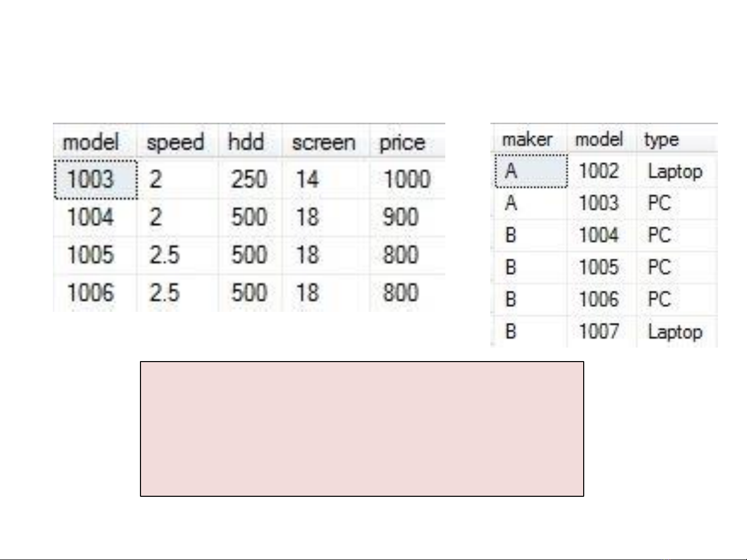Viewport: 747px width, 560px height.
Task: Click the price column header
Action: 402,142
